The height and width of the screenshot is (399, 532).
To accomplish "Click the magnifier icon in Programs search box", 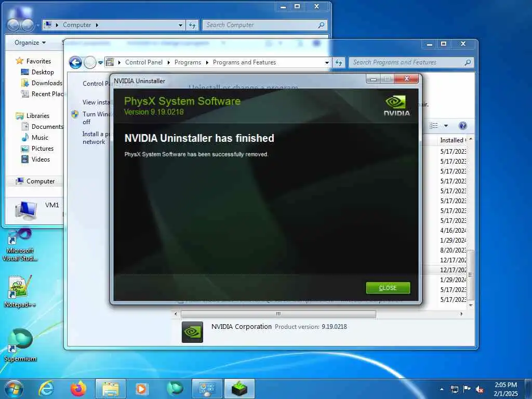I will 468,62.
